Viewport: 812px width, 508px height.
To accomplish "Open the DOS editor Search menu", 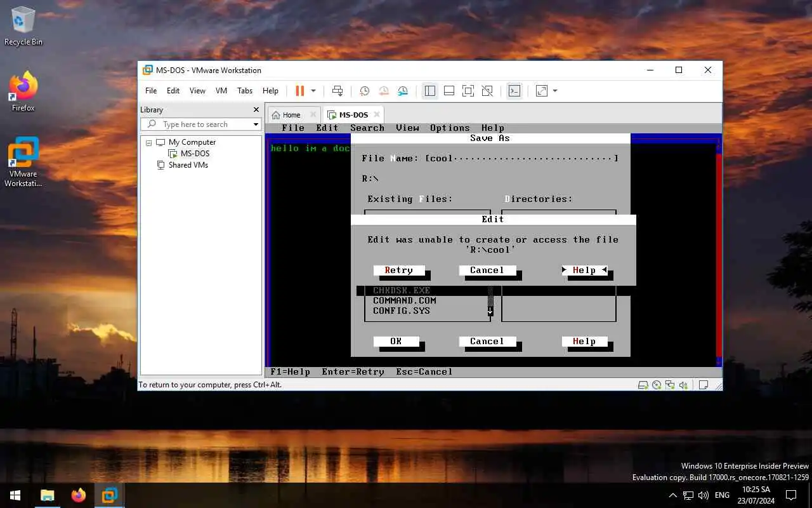I will [367, 128].
